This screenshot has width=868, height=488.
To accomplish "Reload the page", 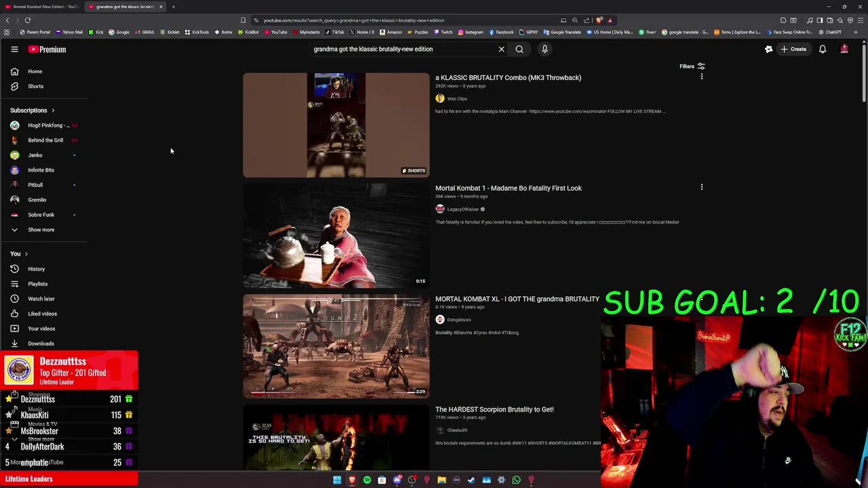I will [28, 20].
